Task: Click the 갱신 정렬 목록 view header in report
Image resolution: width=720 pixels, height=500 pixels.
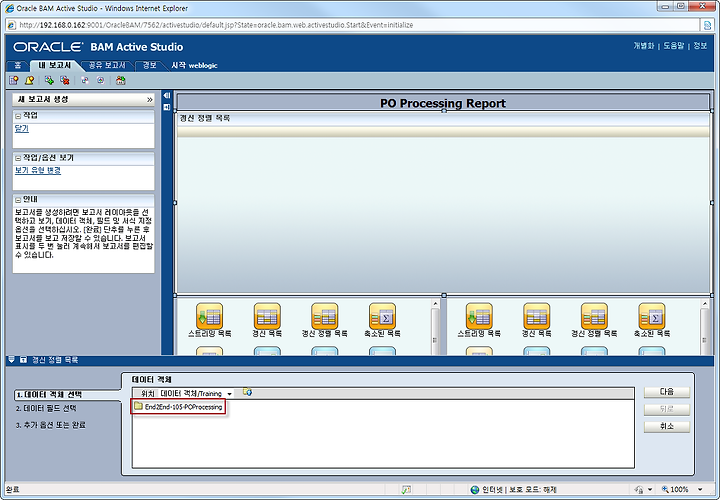Action: 443,118
